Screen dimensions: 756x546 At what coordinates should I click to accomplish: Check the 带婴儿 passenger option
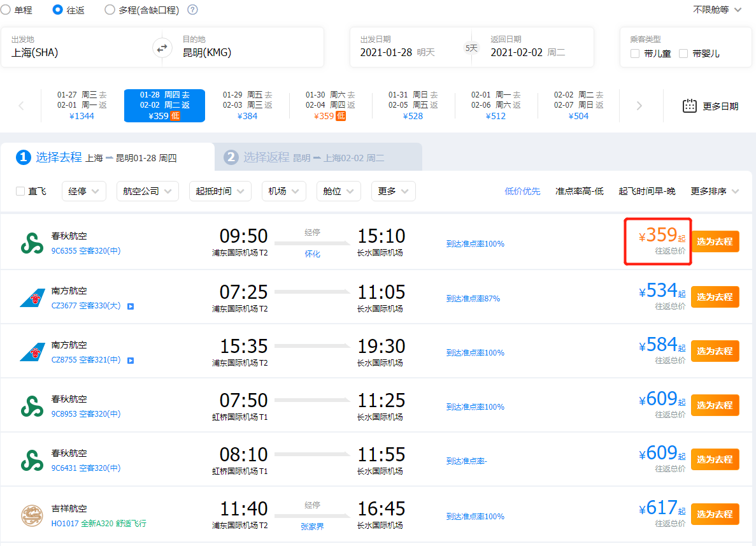683,54
